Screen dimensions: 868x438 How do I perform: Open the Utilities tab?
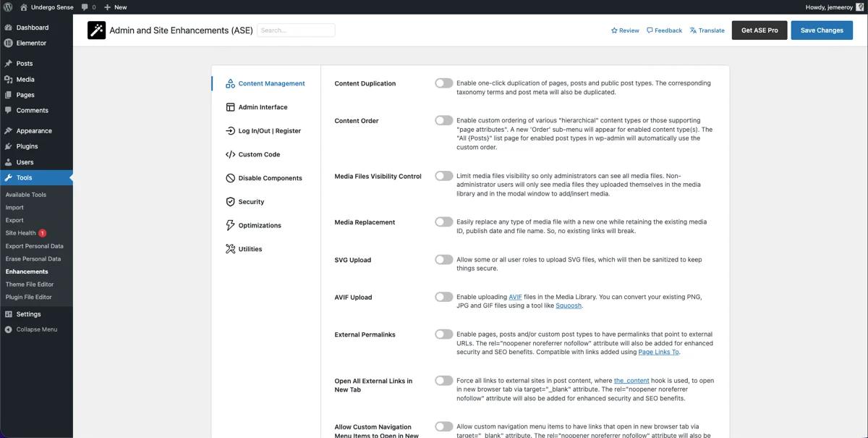click(x=265, y=249)
